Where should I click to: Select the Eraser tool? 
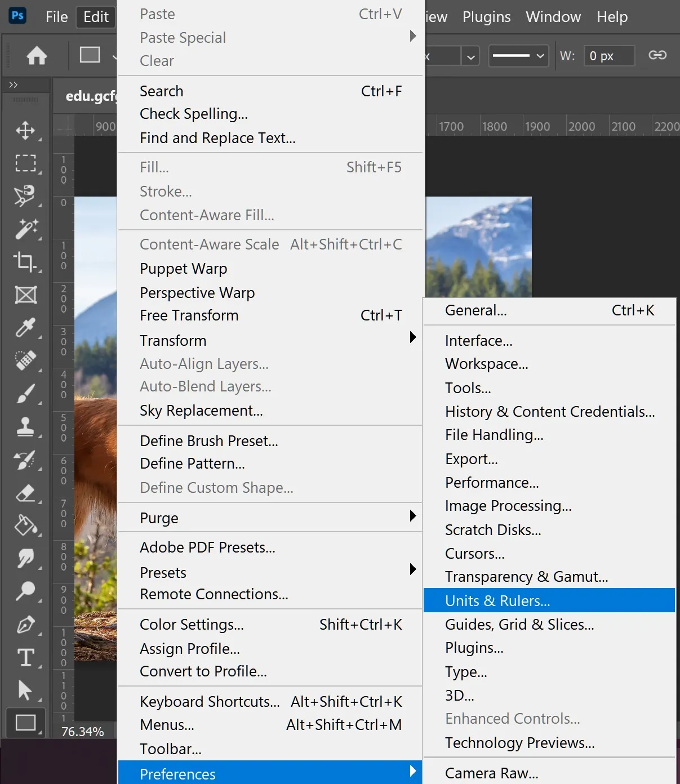[25, 493]
